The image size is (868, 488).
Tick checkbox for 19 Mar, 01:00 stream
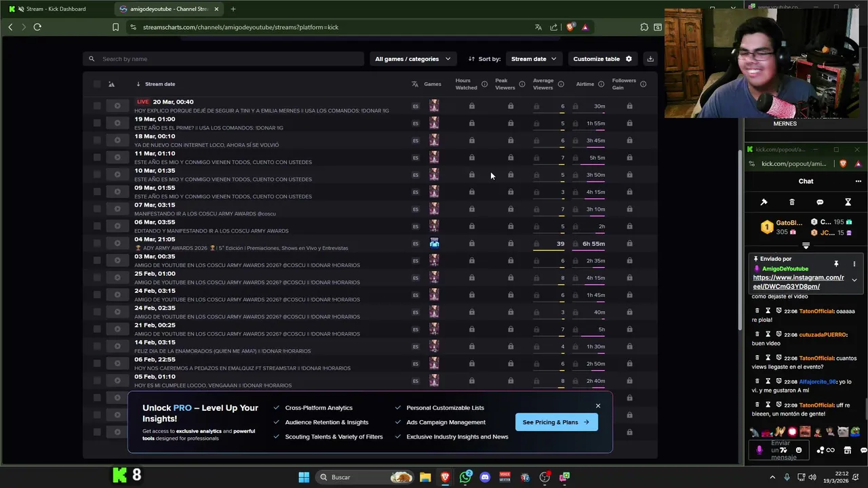click(x=97, y=123)
